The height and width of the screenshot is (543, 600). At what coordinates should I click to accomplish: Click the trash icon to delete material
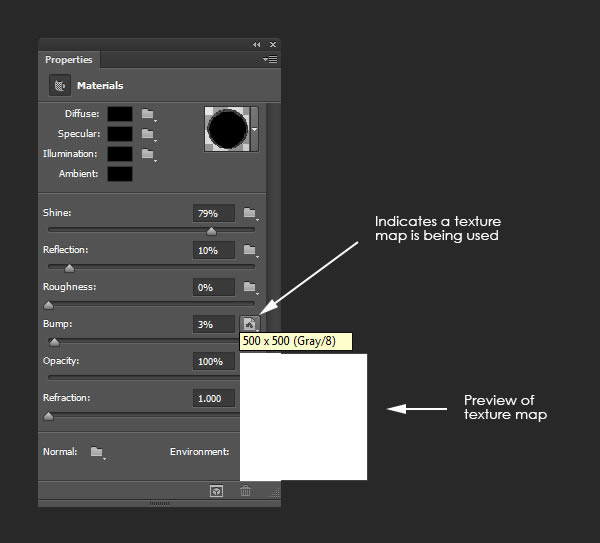click(x=245, y=491)
